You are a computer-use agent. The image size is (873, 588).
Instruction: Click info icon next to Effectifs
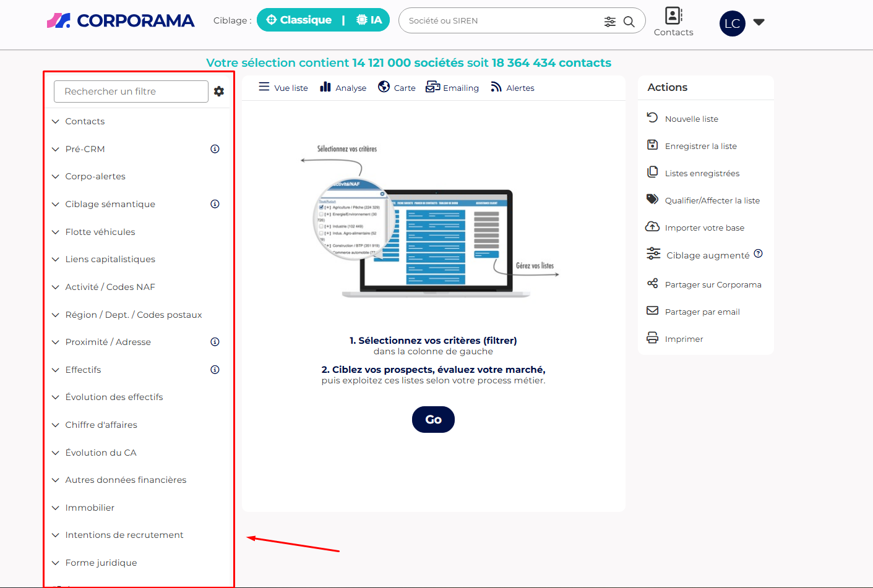(x=215, y=370)
